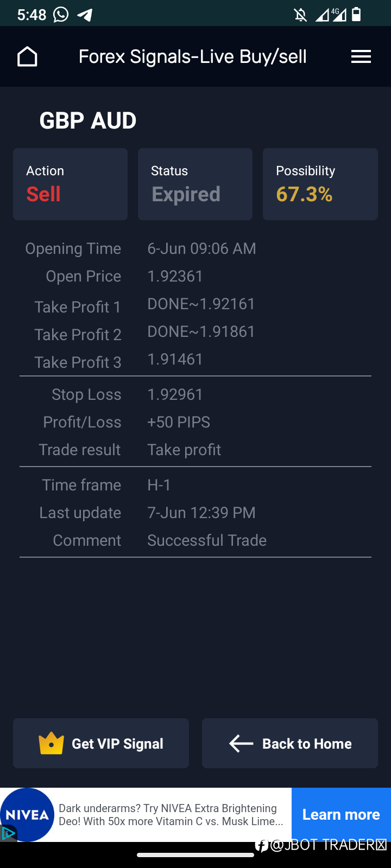
Task: Tap the Forex Signals-Live Buy/sell title
Action: [x=193, y=56]
